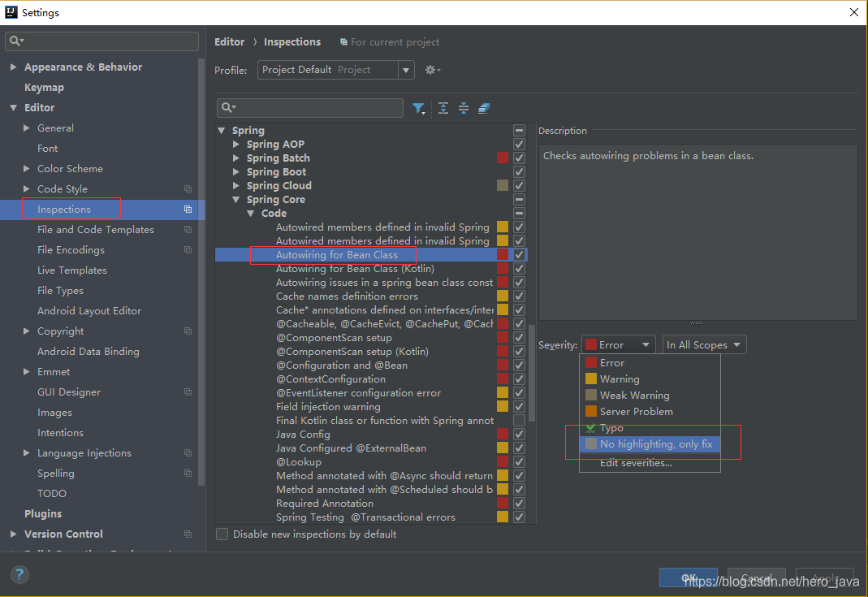The image size is (868, 597).
Task: Check Disable new inspections by default
Action: click(222, 534)
